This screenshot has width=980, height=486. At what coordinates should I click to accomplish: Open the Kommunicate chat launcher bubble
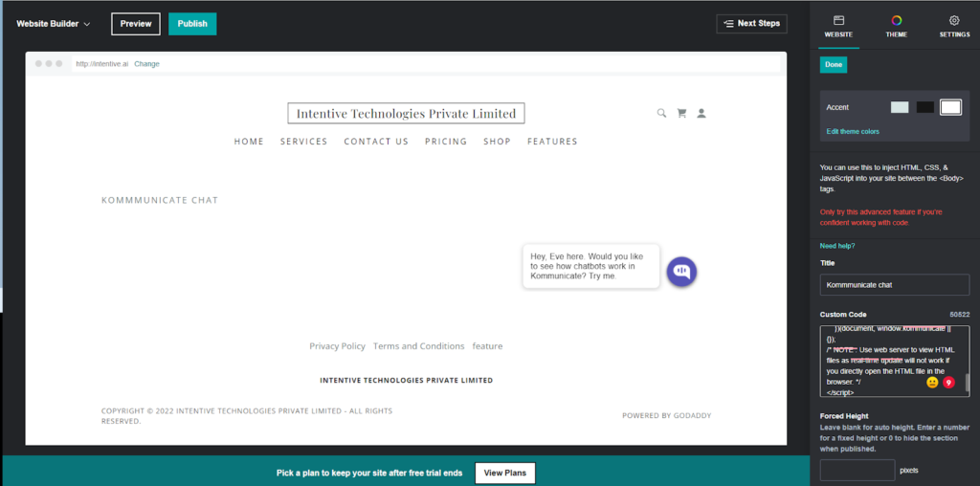[x=681, y=271]
